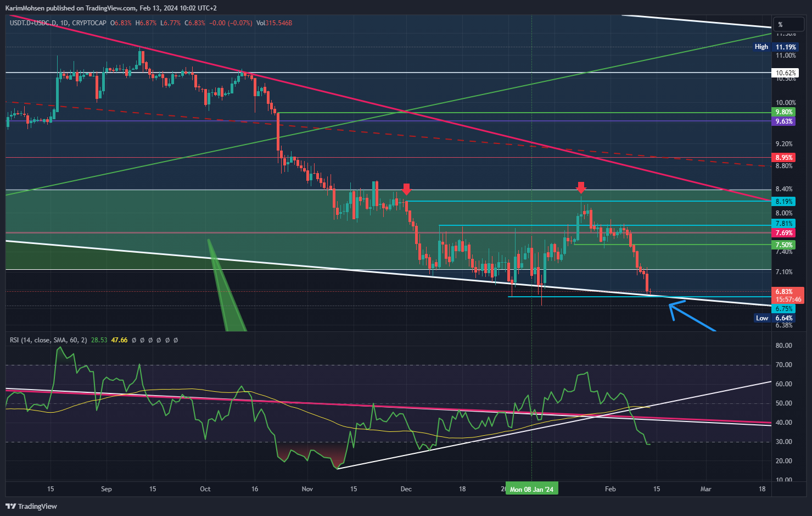
Task: Click the cyan 8.19% price label
Action: [x=784, y=201]
